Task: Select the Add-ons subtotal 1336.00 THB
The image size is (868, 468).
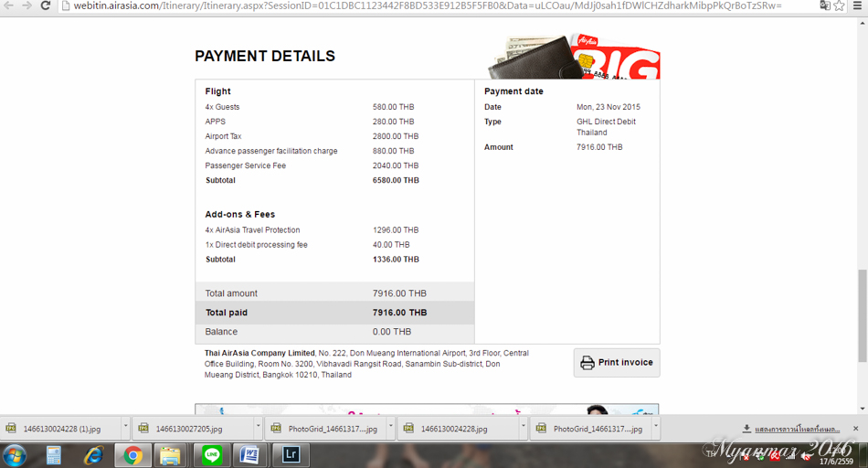Action: point(396,260)
